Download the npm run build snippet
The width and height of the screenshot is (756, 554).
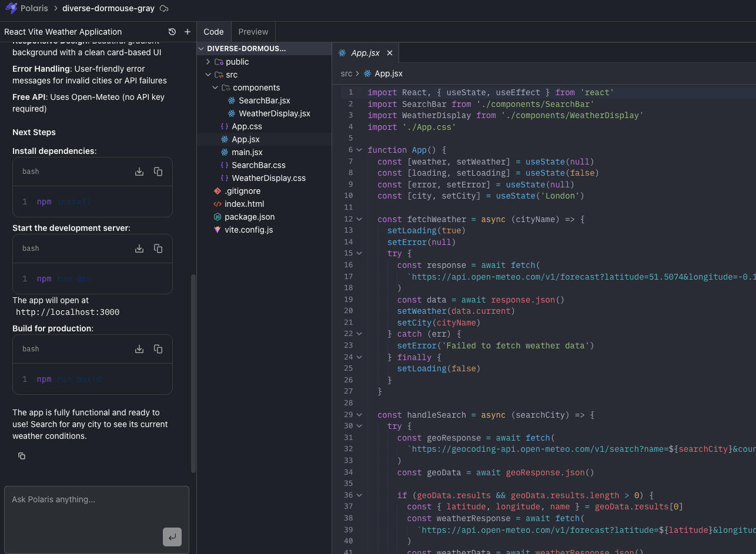[x=139, y=349]
